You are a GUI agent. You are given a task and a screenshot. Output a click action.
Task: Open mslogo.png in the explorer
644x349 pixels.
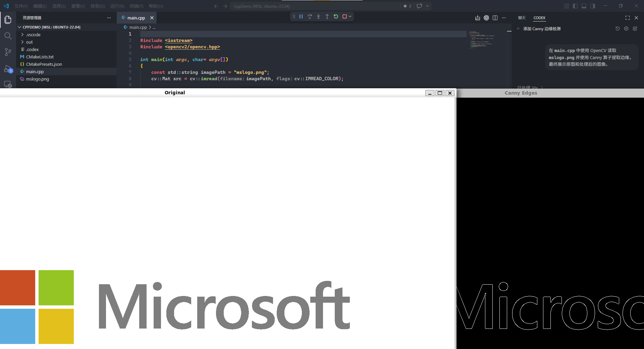(x=38, y=79)
